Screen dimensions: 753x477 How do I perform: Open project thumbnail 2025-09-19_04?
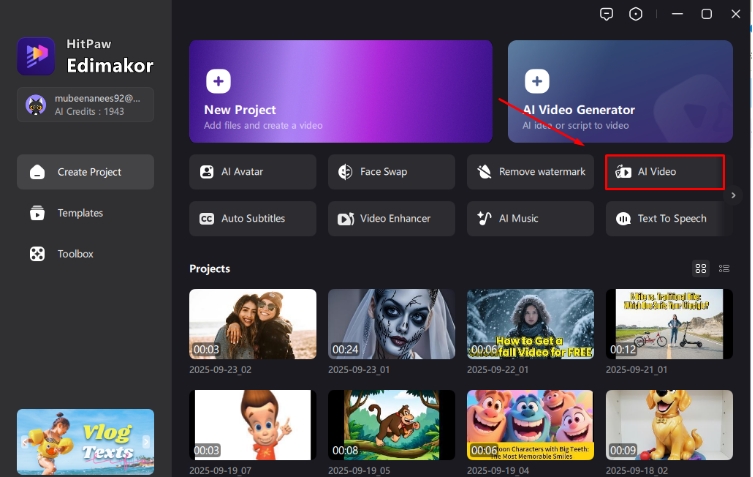(530, 425)
